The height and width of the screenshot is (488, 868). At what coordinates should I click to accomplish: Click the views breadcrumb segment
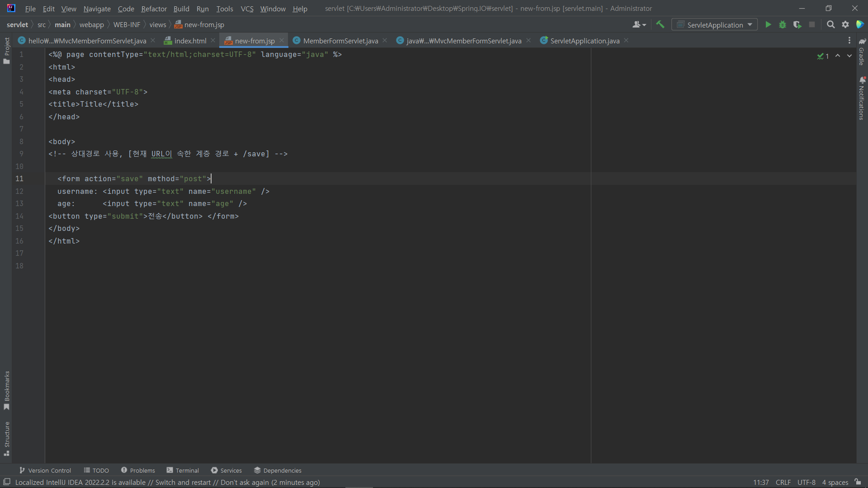point(158,25)
